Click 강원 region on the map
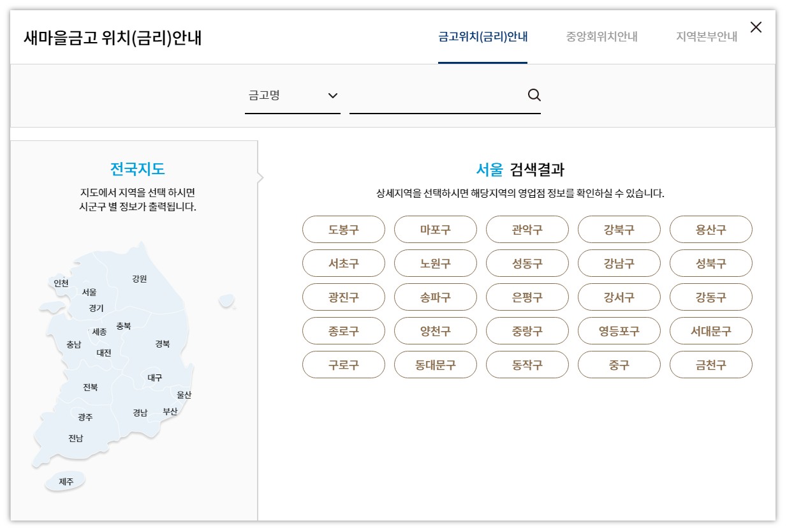The image size is (787, 532). pyautogui.click(x=140, y=279)
